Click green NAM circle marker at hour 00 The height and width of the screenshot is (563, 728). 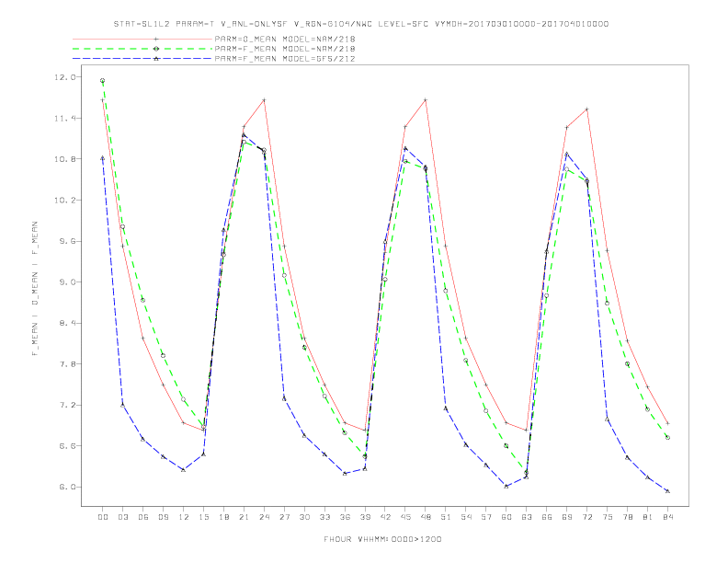click(103, 80)
